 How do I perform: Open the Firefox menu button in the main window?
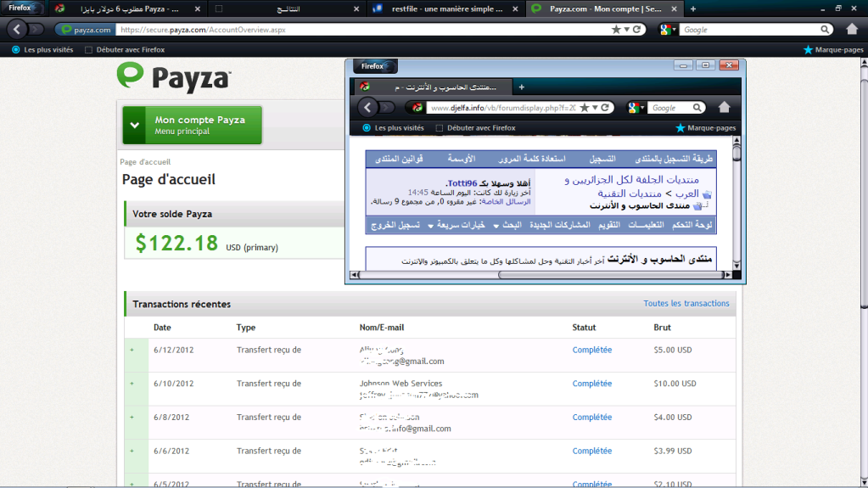pyautogui.click(x=23, y=8)
